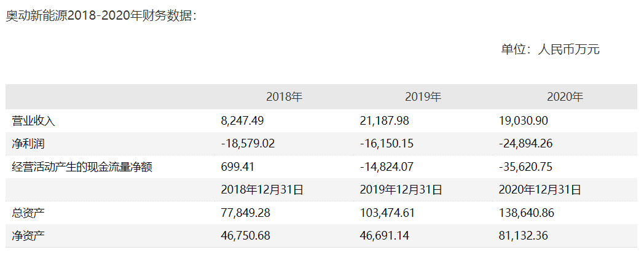Image resolution: width=644 pixels, height=266 pixels.
Task: Click the 2018年12月31日 date header
Action: [x=262, y=190]
